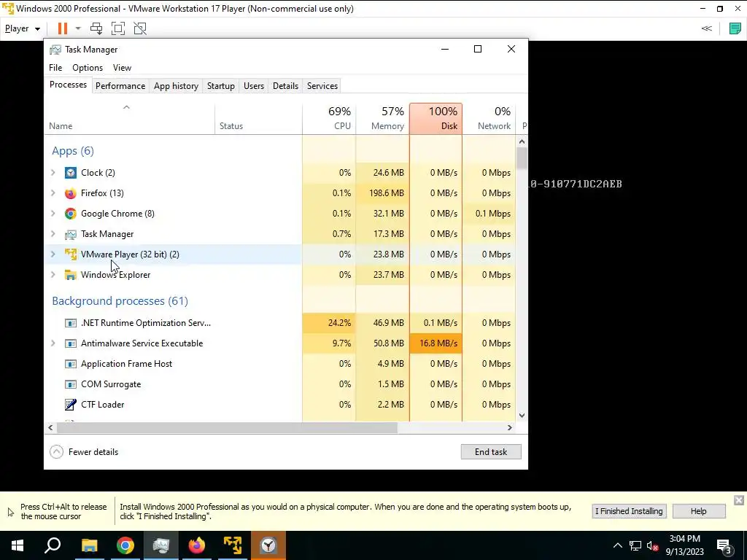
Task: Click the Help button in VMware install bar
Action: click(x=698, y=511)
